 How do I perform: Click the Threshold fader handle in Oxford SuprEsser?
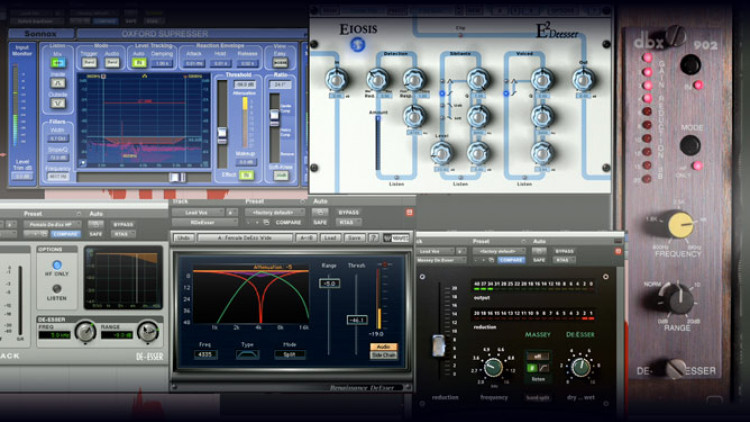tap(222, 135)
